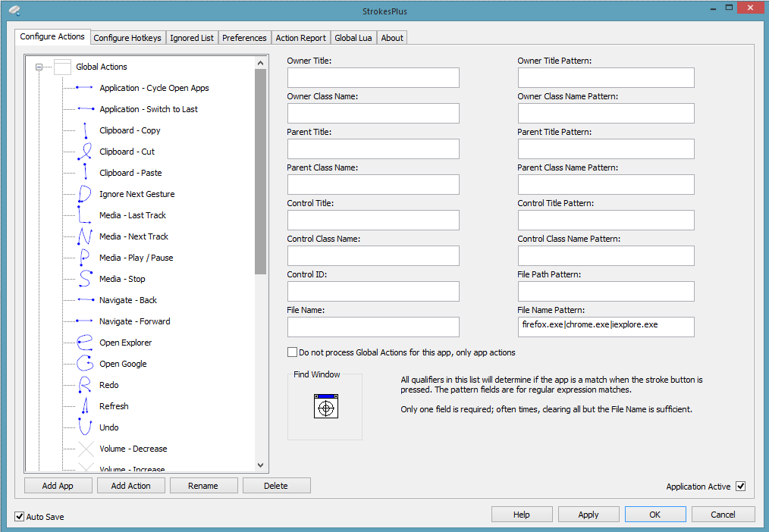
Task: Click the Global Actions blank gesture icon
Action: pos(62,67)
